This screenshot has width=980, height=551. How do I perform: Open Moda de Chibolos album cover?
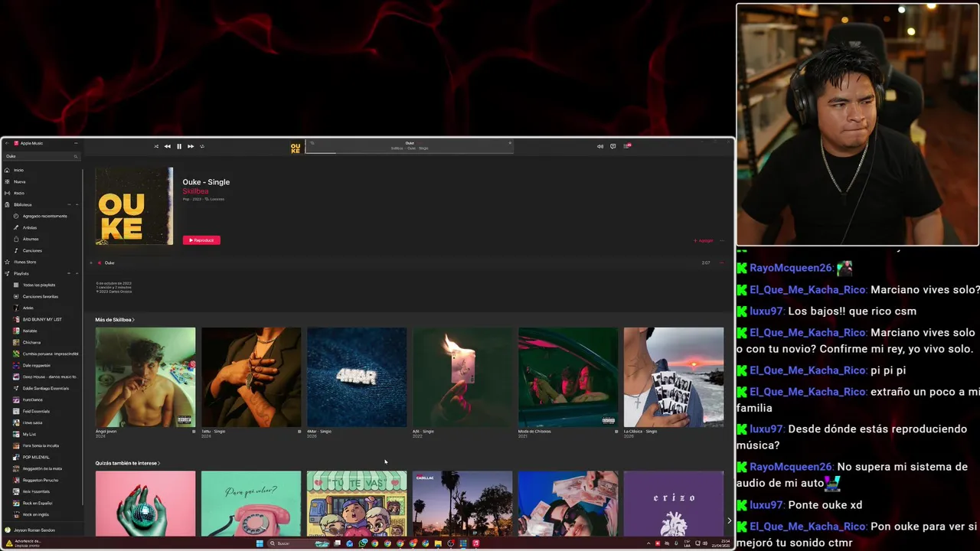[568, 377]
